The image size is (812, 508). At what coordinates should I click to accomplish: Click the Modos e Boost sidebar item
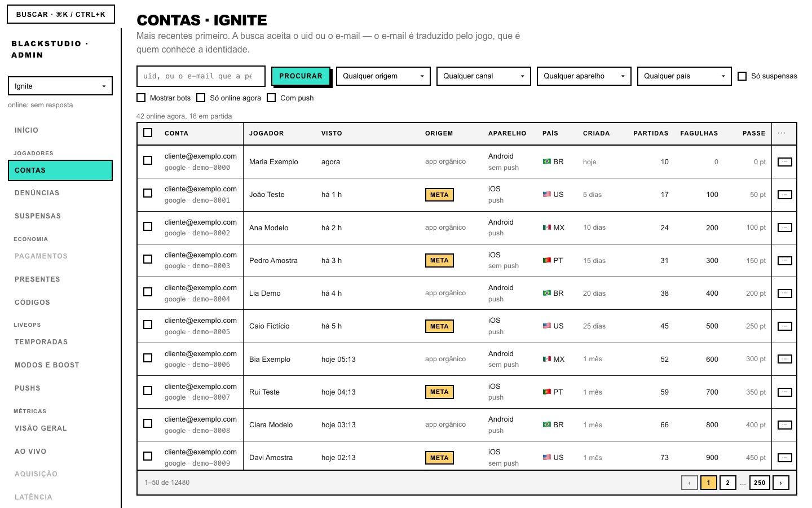(x=60, y=365)
